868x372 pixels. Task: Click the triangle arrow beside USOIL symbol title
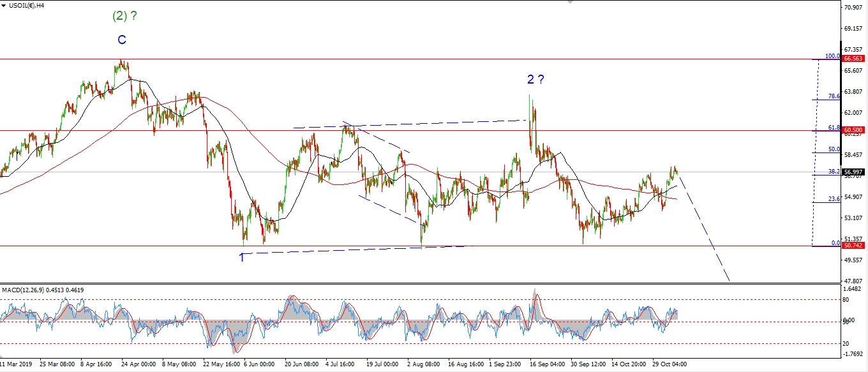(x=4, y=6)
